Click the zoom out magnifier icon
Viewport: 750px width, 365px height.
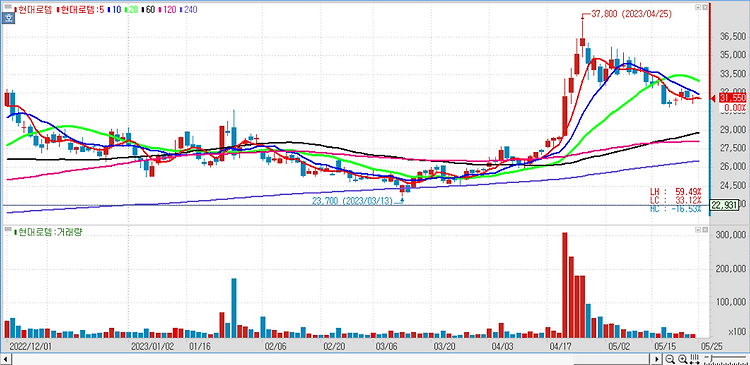coord(670,359)
